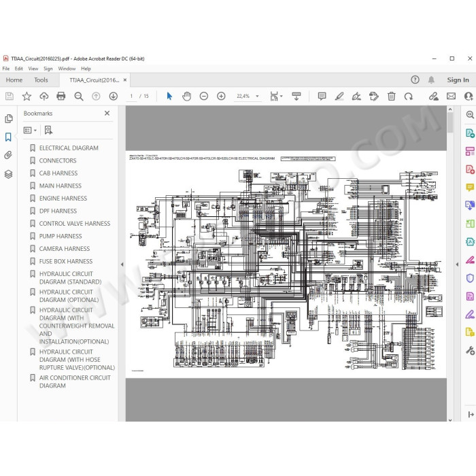The image size is (476, 476).
Task: Open the help question mark icon
Action: pos(415,80)
